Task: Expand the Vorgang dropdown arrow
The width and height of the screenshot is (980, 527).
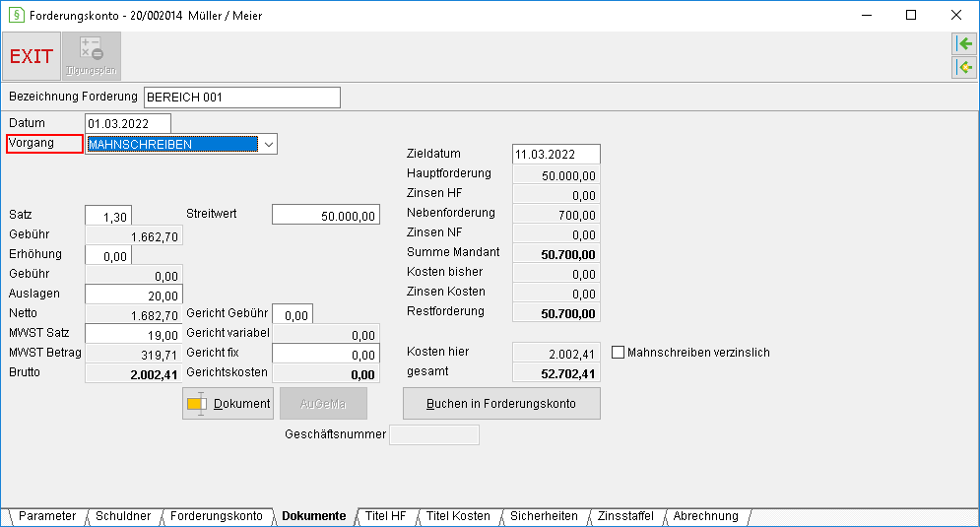Action: [268, 145]
